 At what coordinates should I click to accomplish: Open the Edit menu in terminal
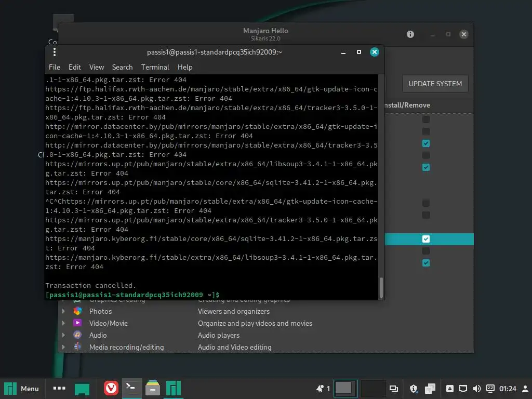tap(75, 67)
